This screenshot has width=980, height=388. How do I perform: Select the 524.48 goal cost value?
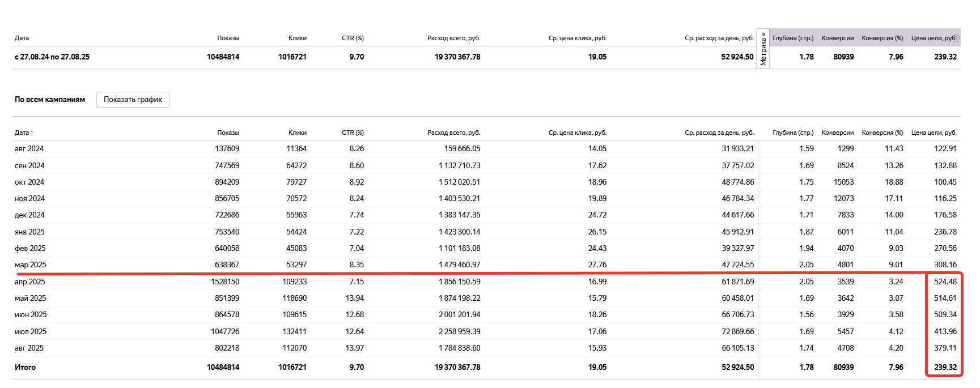[945, 282]
